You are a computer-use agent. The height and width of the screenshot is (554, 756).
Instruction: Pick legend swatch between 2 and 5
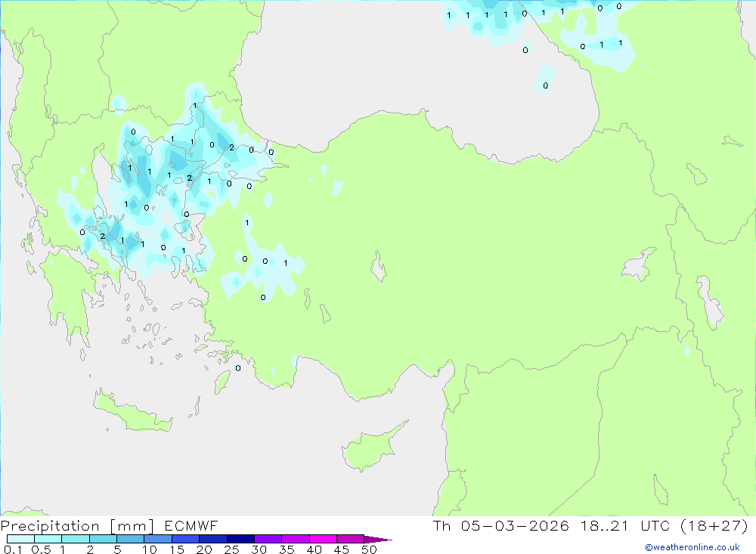103,539
